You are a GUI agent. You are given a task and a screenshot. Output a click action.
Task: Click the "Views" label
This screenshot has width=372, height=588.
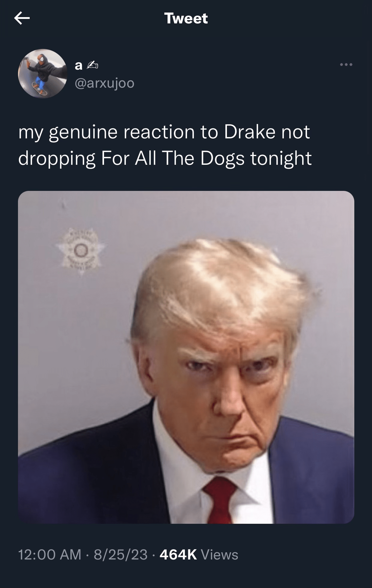[x=219, y=555]
